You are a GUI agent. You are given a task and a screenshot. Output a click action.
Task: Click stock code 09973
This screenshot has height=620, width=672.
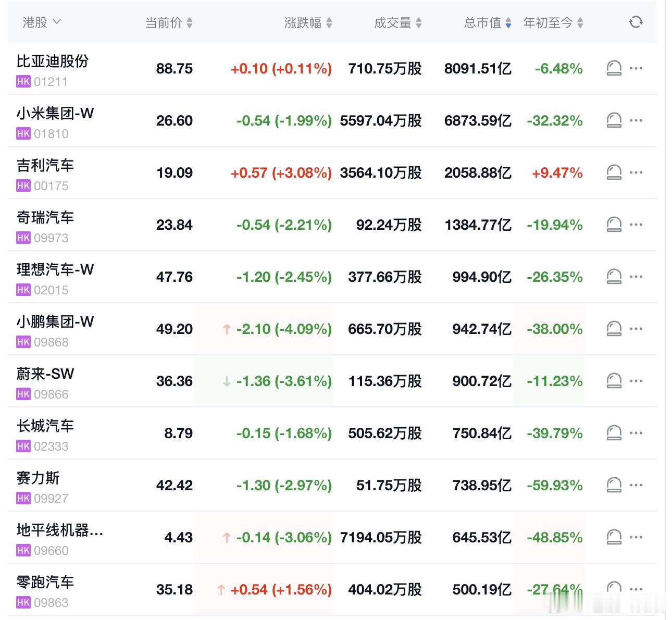click(51, 238)
